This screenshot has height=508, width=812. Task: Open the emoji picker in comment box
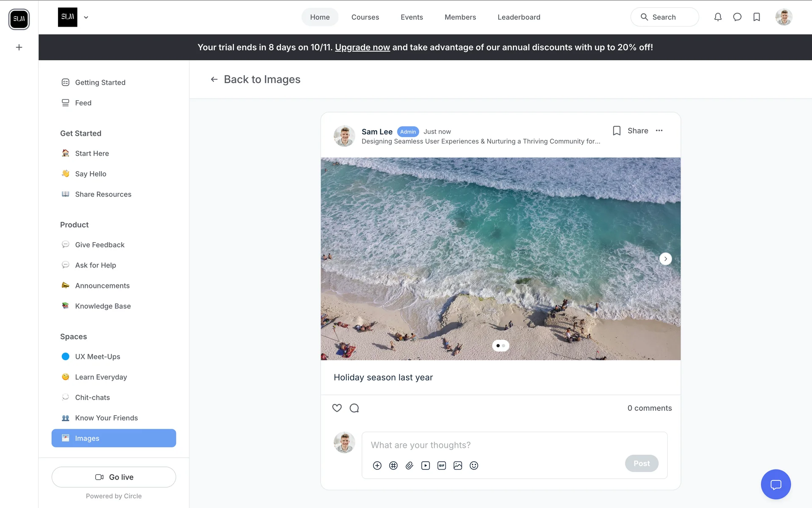(474, 466)
